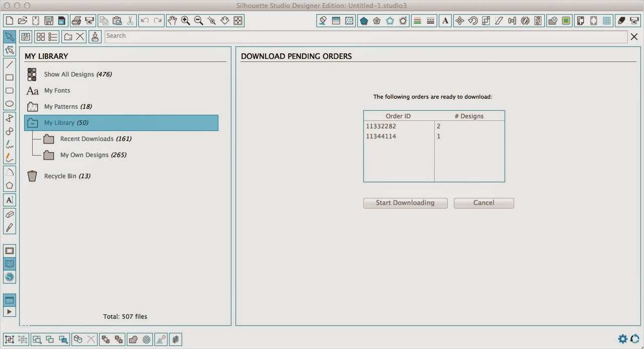The height and width of the screenshot is (349, 644).
Task: Open the Line Color window icon
Action: click(x=417, y=21)
